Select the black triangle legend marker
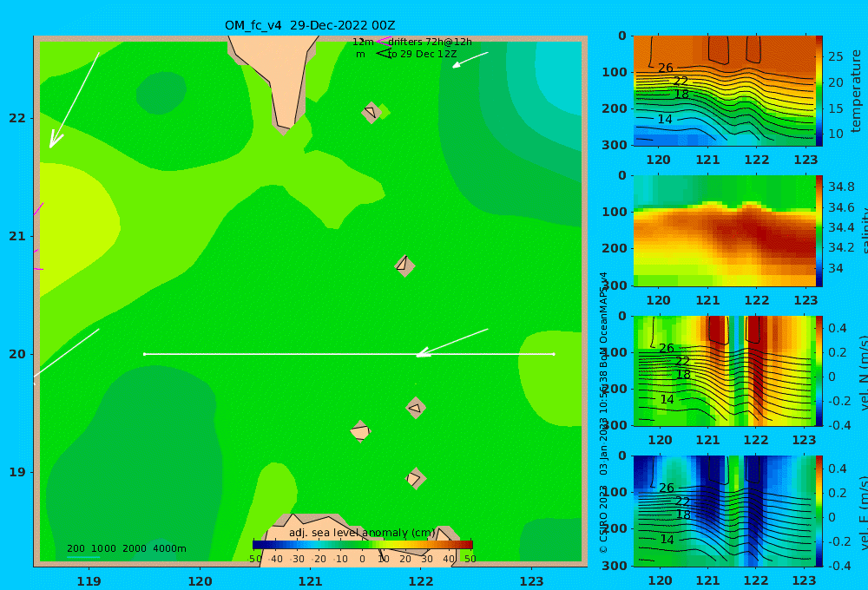 [383, 54]
